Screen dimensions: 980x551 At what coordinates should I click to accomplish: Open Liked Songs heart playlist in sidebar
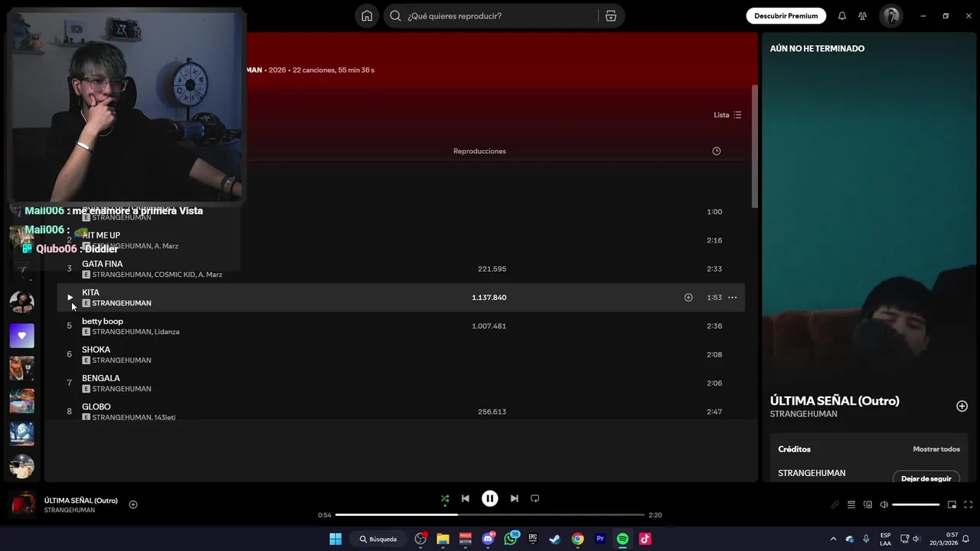click(21, 335)
